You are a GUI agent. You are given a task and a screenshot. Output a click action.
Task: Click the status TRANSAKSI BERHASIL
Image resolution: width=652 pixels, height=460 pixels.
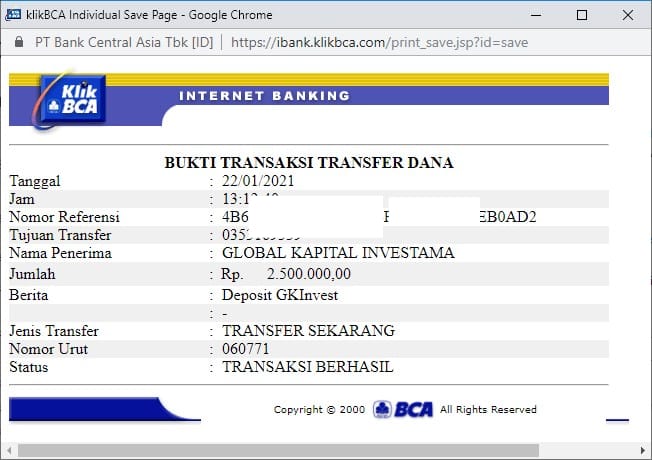(x=308, y=367)
